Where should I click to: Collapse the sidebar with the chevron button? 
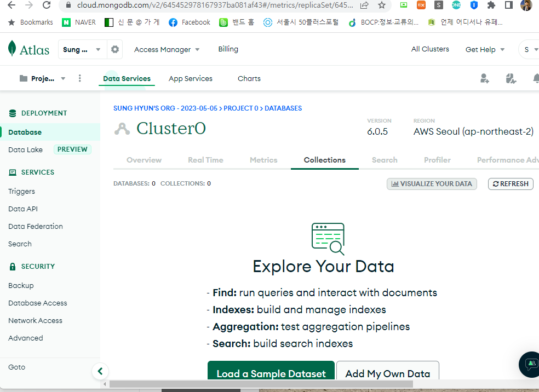100,371
